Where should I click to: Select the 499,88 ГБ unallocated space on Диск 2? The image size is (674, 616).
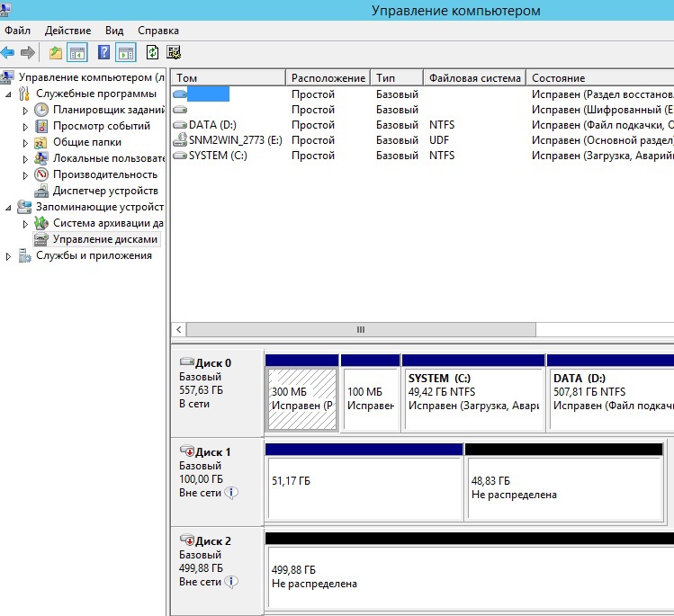(471, 577)
